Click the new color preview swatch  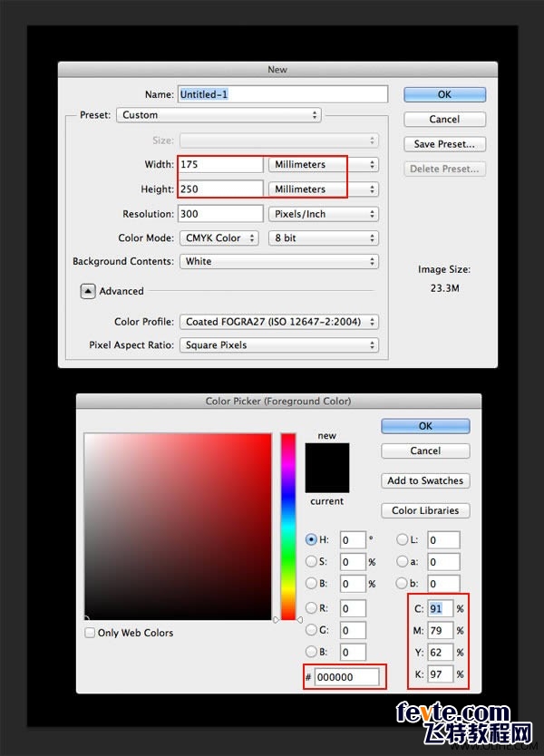coord(327,456)
